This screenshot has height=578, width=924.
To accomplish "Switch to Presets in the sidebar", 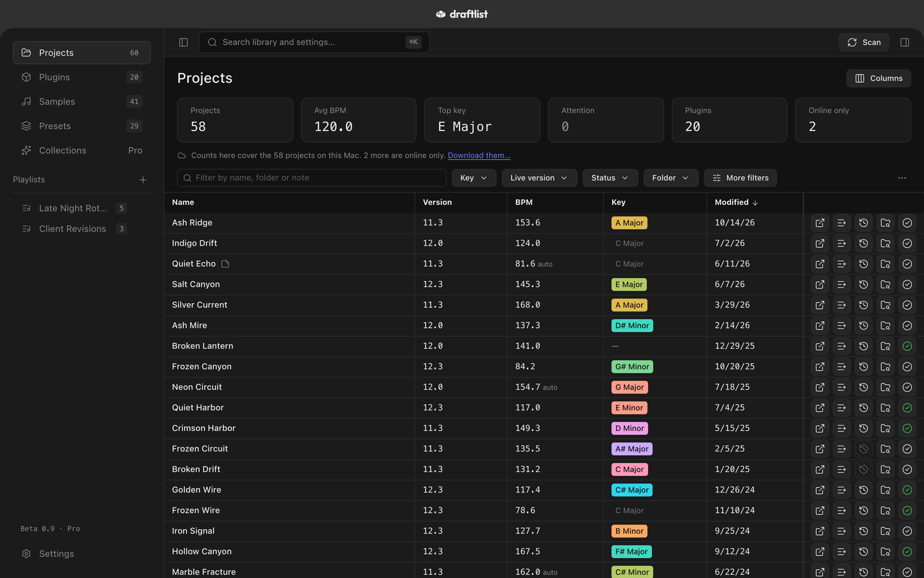I will click(x=81, y=126).
